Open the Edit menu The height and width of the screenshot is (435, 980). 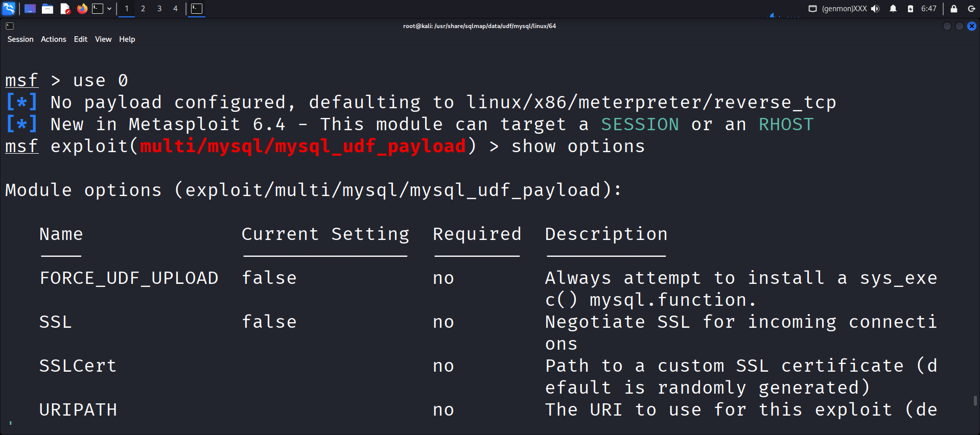(81, 39)
